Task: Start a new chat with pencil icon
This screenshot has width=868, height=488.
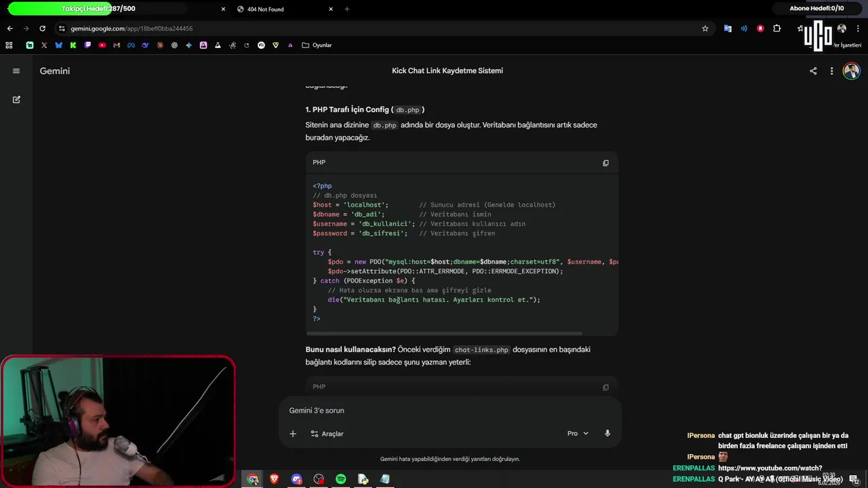Action: click(x=16, y=100)
